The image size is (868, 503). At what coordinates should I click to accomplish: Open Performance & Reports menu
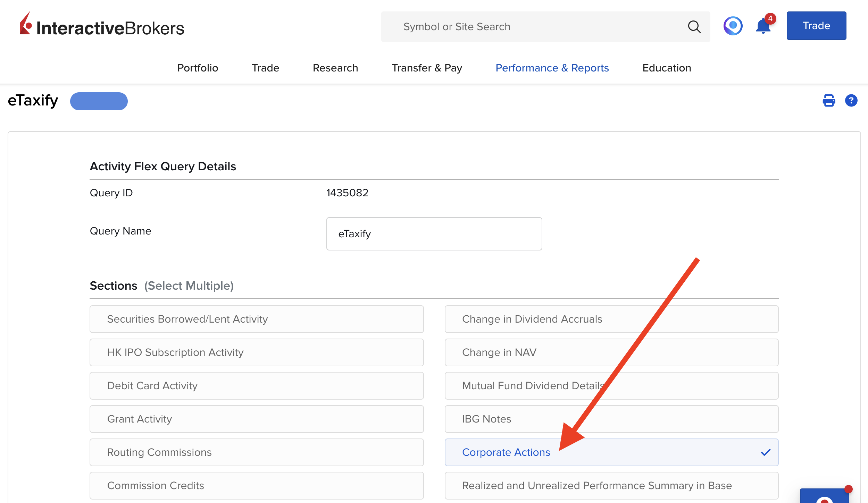tap(552, 68)
